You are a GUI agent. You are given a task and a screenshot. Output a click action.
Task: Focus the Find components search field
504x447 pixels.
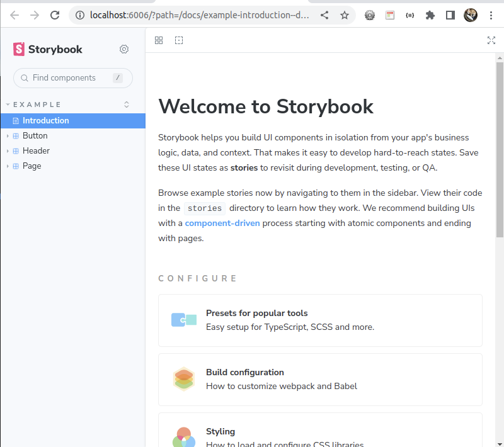pos(73,78)
